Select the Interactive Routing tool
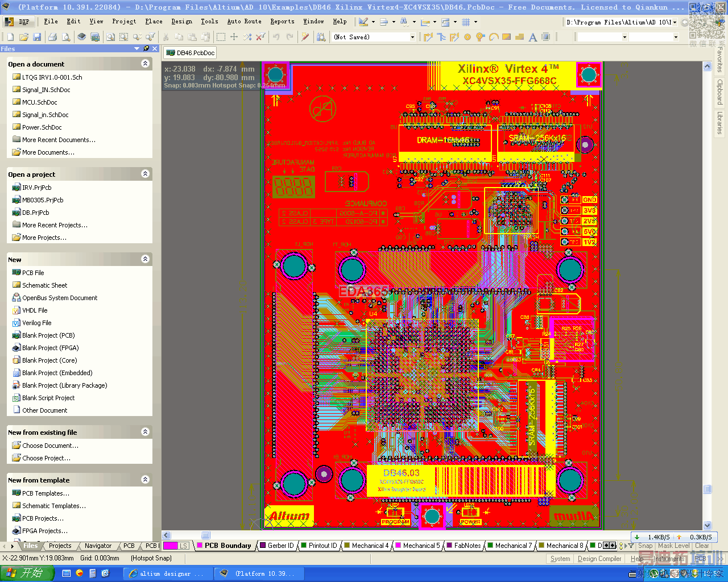This screenshot has height=582, width=728. pyautogui.click(x=428, y=37)
